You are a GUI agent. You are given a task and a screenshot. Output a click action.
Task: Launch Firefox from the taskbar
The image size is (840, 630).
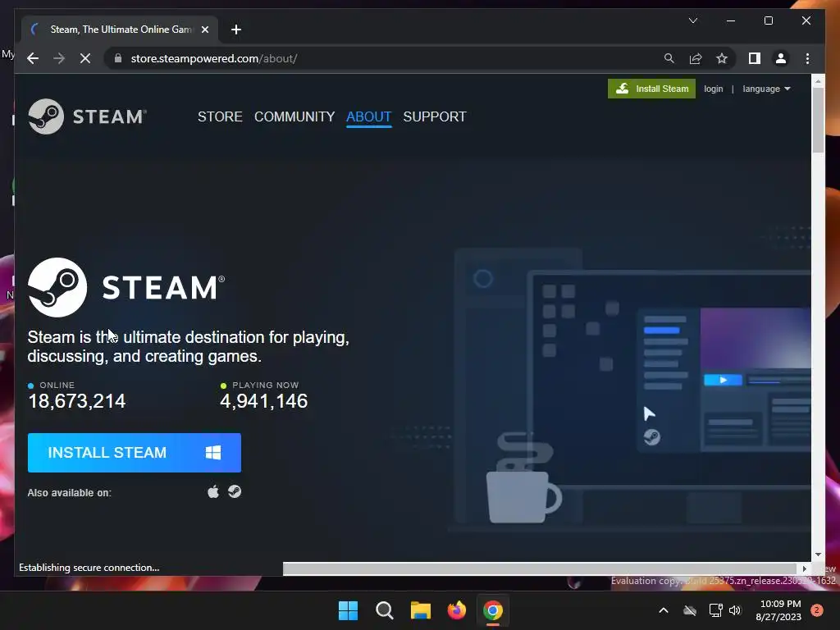(x=456, y=610)
